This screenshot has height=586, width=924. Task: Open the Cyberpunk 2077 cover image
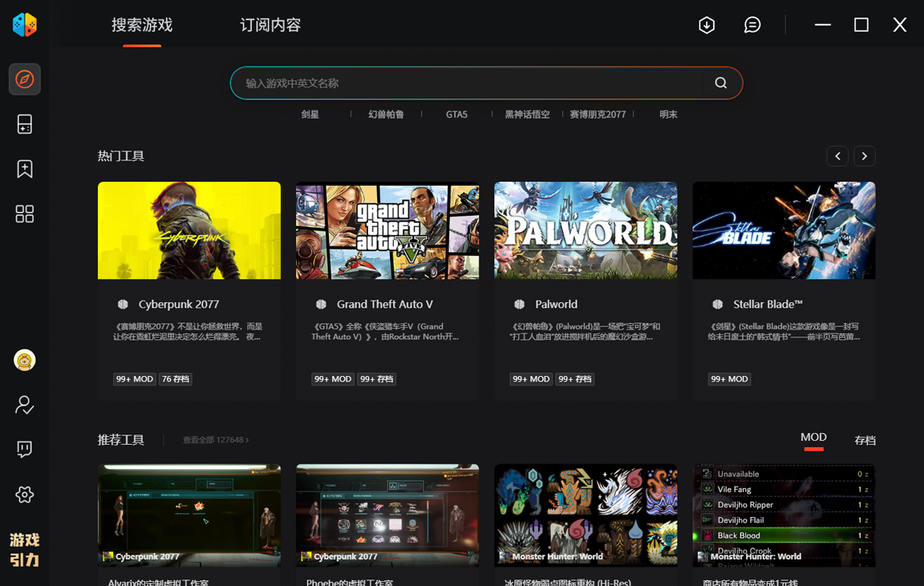(189, 230)
